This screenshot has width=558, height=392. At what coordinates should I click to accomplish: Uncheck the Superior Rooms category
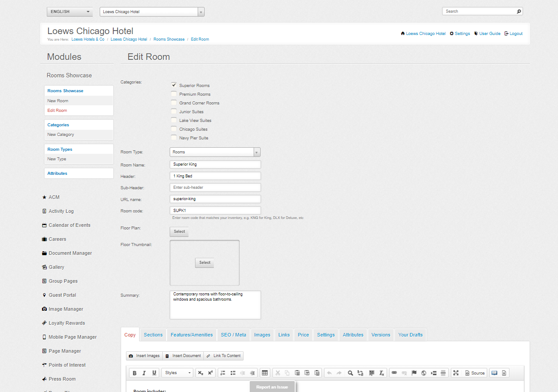(174, 85)
